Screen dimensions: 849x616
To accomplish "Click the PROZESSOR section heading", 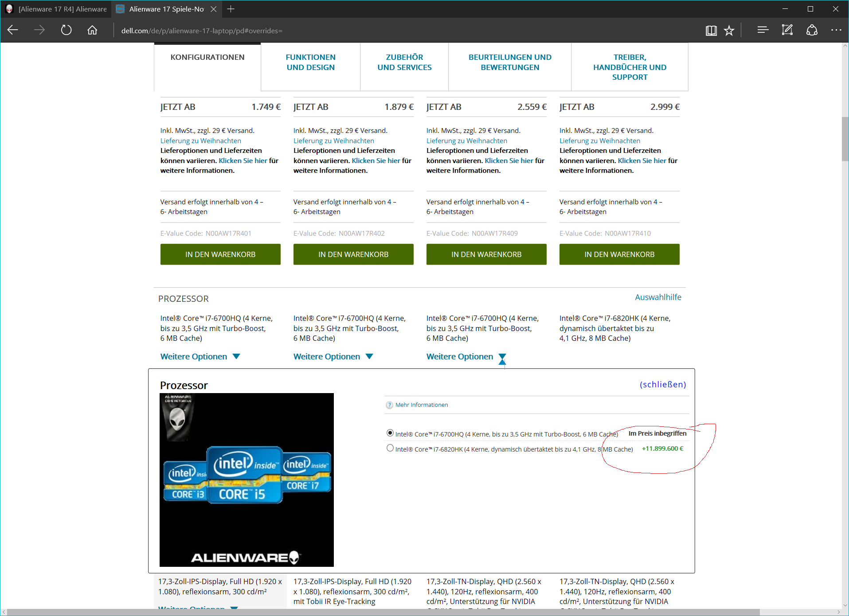I will pos(184,299).
